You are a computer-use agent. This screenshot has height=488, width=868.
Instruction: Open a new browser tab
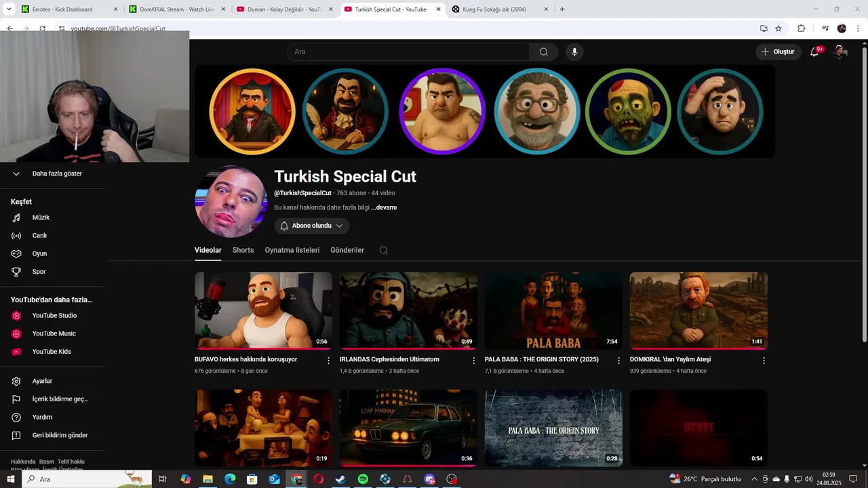562,9
